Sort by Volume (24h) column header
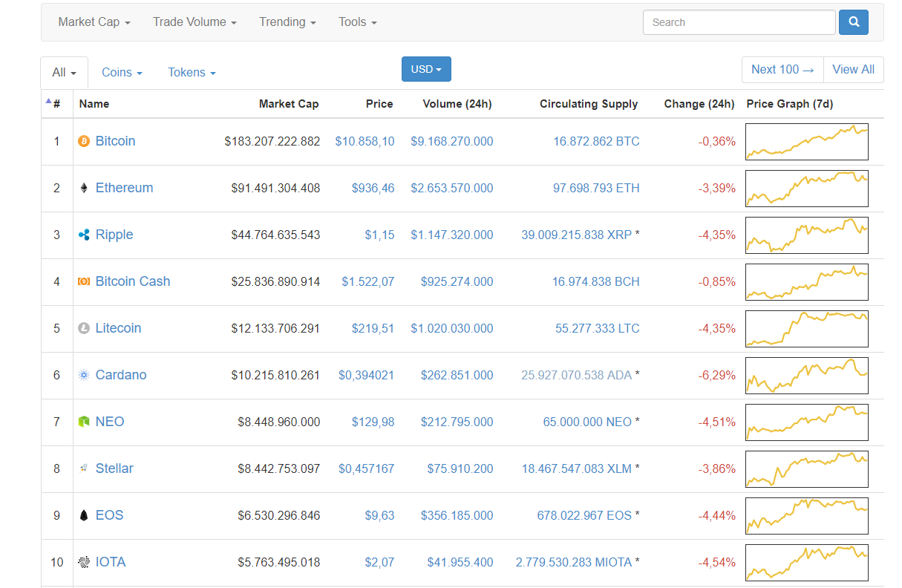This screenshot has width=902, height=588. tap(457, 104)
